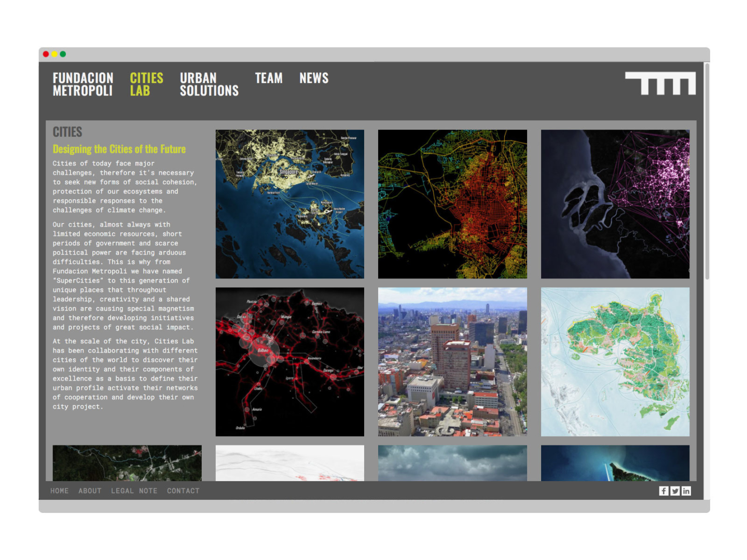
Task: Open the Twitter social icon
Action: [675, 491]
